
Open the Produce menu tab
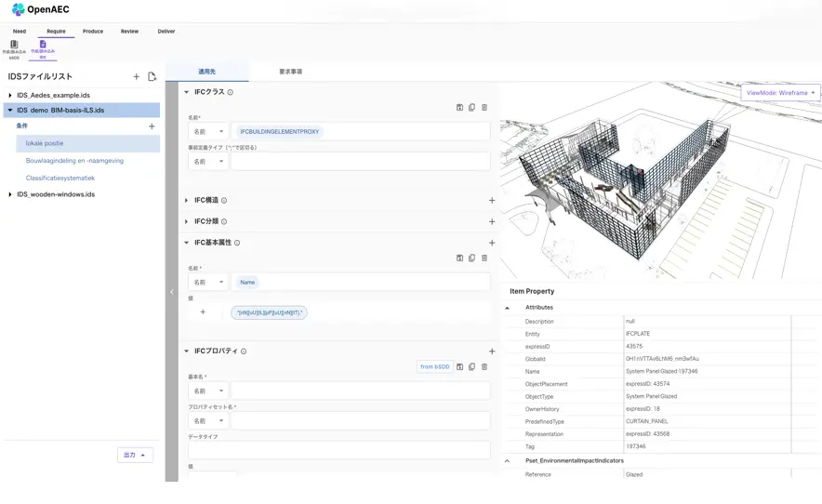[x=93, y=32]
